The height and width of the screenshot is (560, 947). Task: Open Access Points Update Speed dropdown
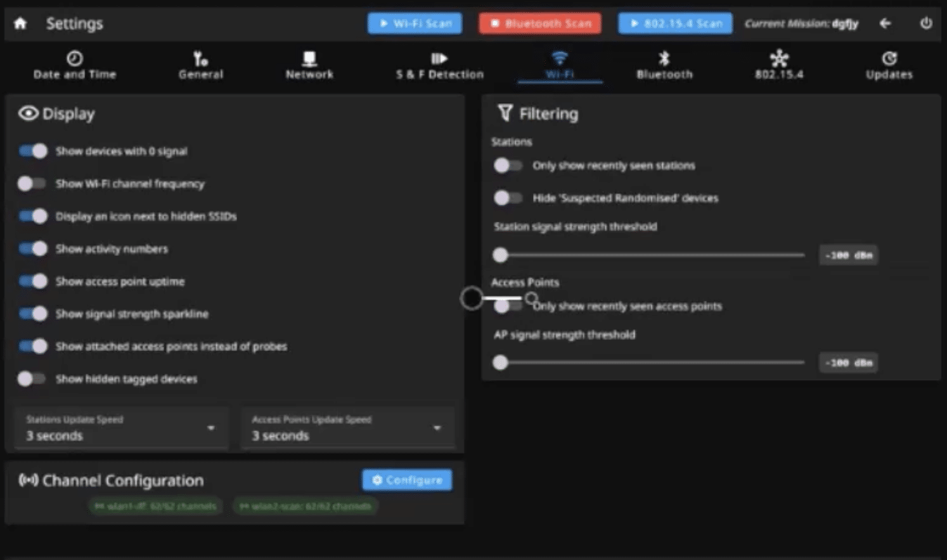click(347, 428)
